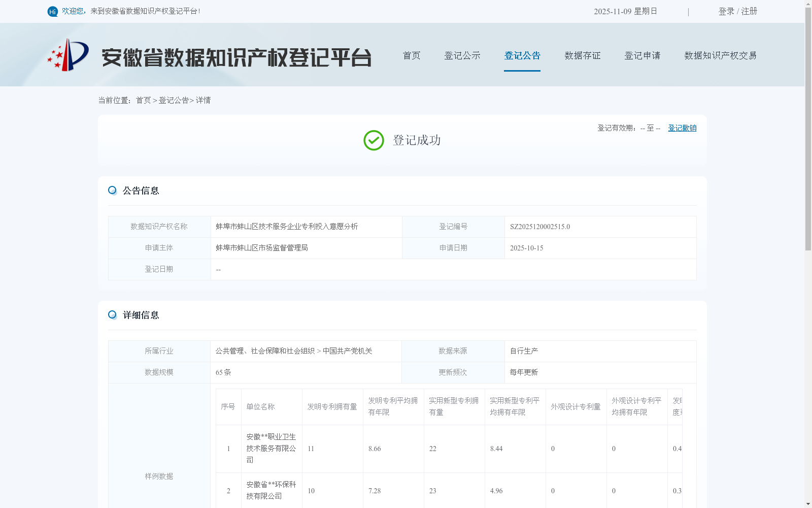Go to 数据存证 in the navigation
Image resolution: width=812 pixels, height=508 pixels.
pos(583,55)
